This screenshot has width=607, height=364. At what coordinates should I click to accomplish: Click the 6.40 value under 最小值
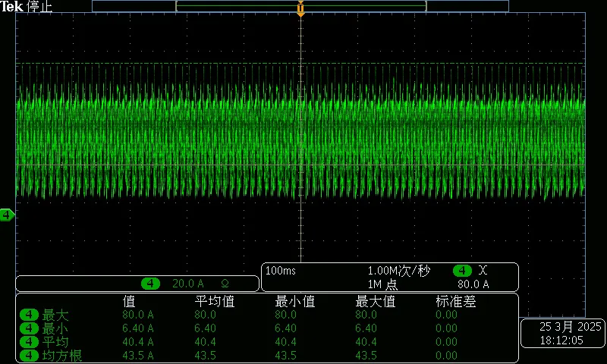click(286, 328)
